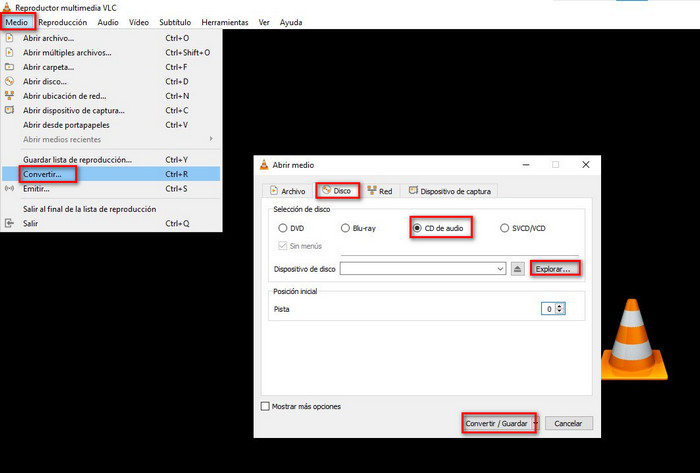The width and height of the screenshot is (700, 473).
Task: Open Convertir / Guardar dropdown arrow
Action: tap(536, 423)
